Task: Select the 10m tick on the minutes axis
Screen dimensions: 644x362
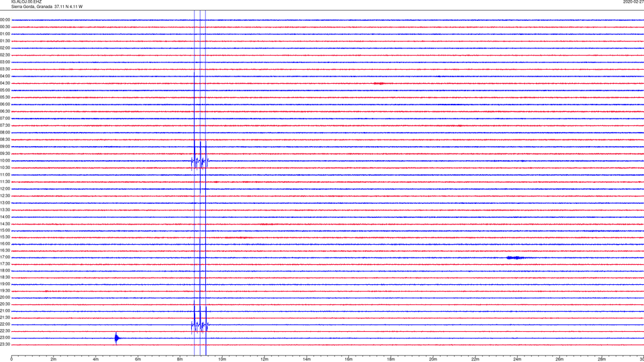Action: pyautogui.click(x=222, y=359)
